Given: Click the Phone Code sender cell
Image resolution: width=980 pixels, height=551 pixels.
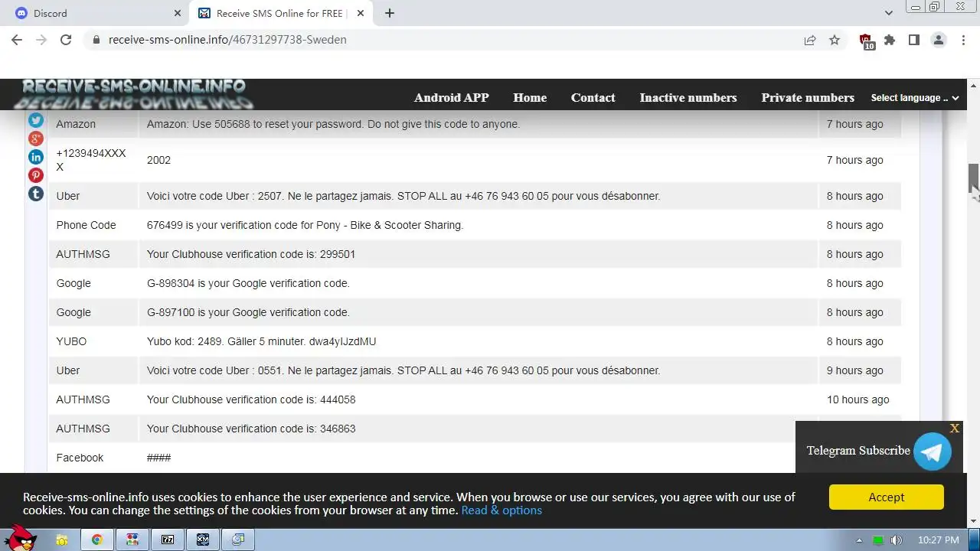Looking at the screenshot, I should pyautogui.click(x=93, y=225).
